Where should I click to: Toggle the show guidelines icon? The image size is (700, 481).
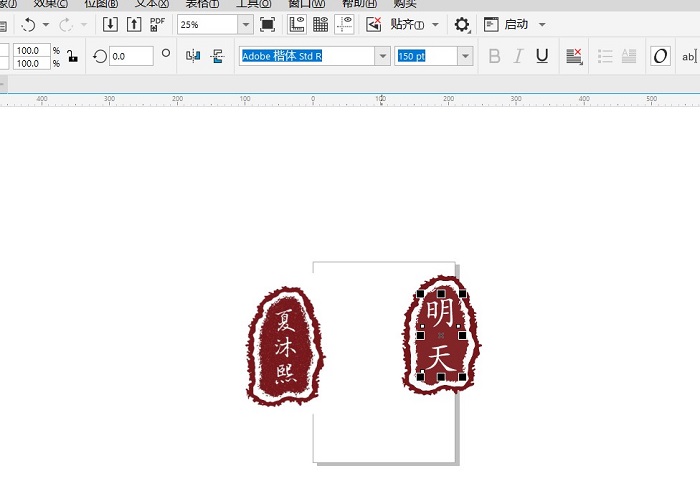coord(344,24)
